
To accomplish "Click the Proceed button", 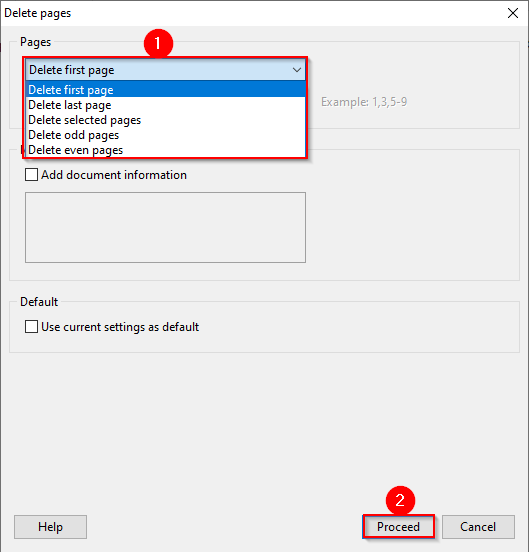I will point(398,527).
